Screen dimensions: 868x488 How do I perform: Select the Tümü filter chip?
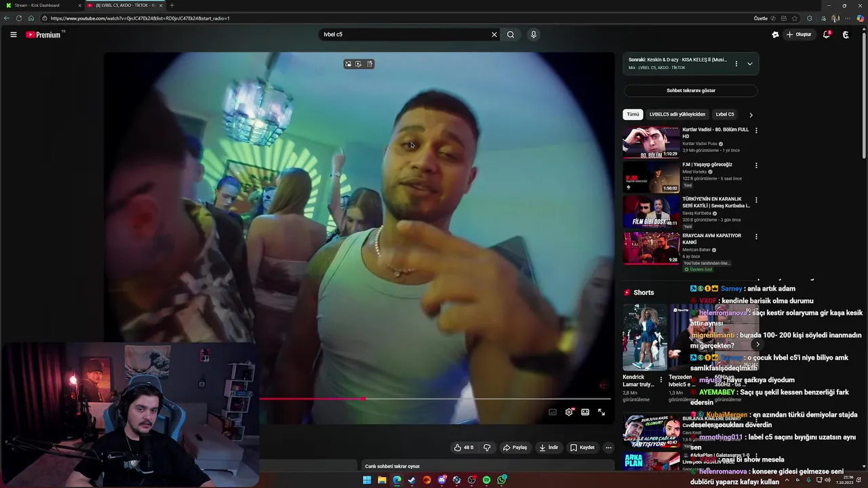click(x=633, y=115)
